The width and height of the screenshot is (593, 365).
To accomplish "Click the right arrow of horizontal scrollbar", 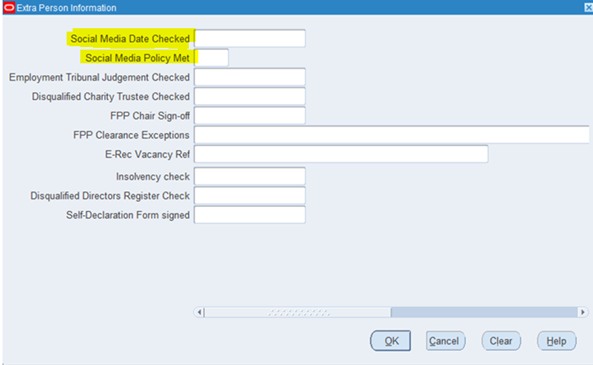I will pos(583,312).
